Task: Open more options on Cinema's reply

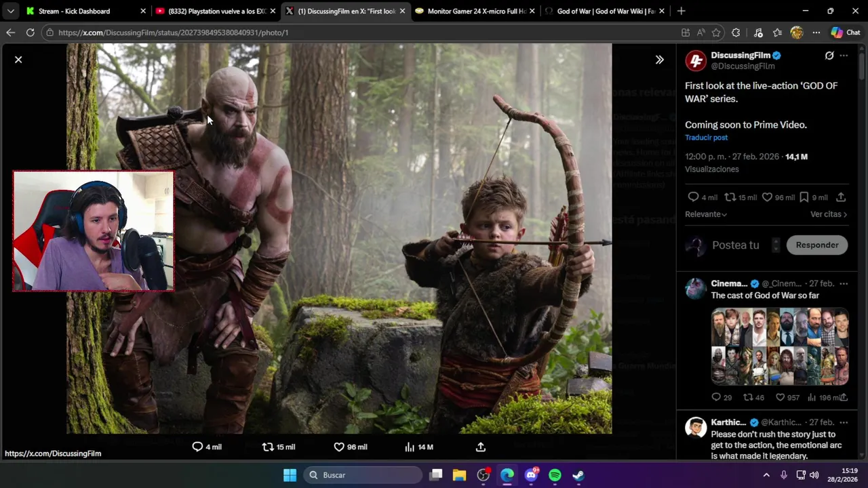Action: [x=844, y=283]
